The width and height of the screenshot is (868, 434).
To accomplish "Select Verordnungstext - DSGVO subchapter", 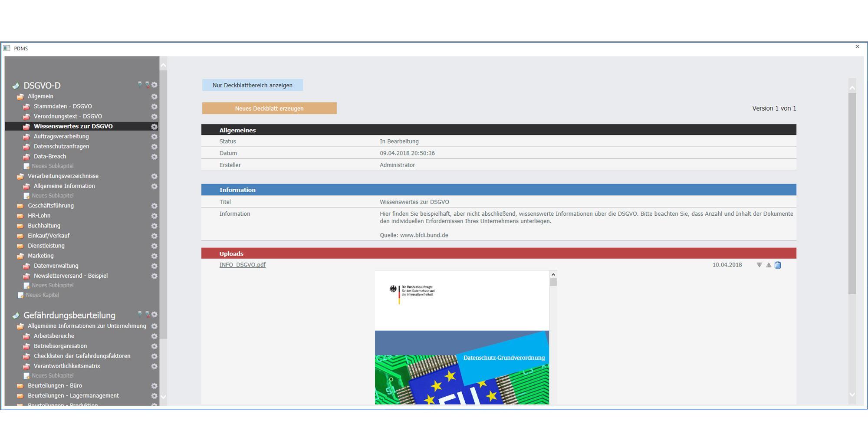I will pos(68,116).
